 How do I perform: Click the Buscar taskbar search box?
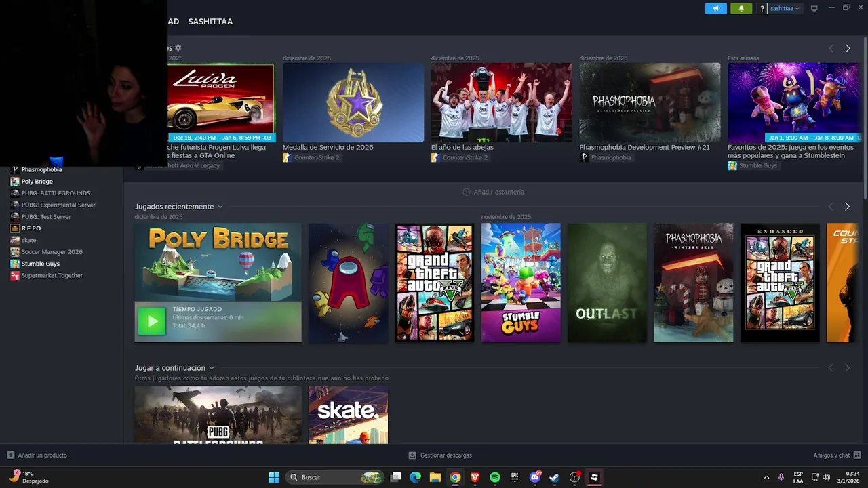coord(336,477)
